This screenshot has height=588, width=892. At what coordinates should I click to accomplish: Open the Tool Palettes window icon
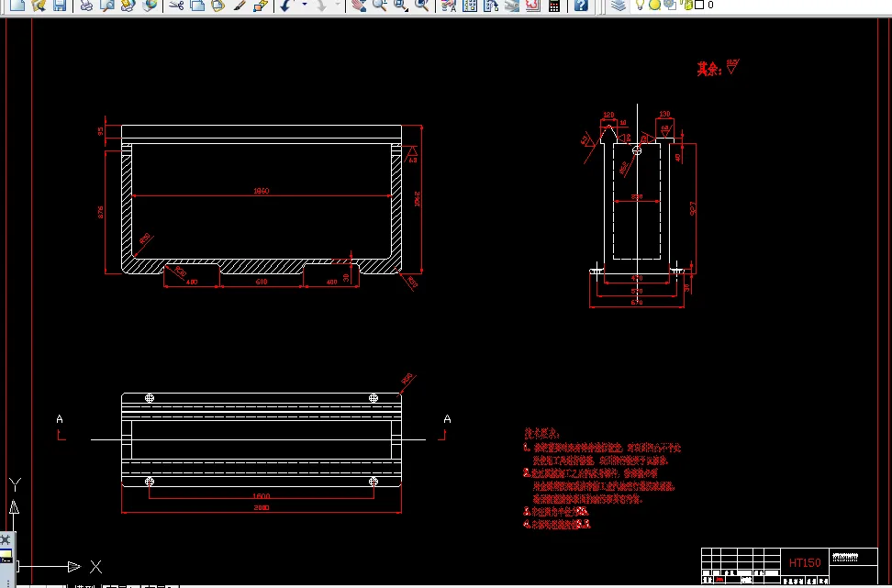pyautogui.click(x=490, y=6)
